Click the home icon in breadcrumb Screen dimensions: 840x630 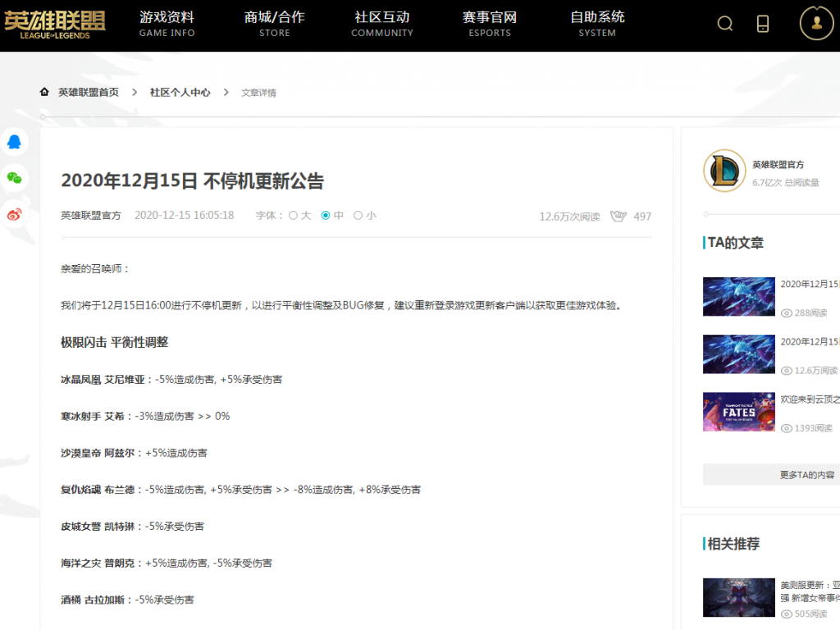(44, 92)
